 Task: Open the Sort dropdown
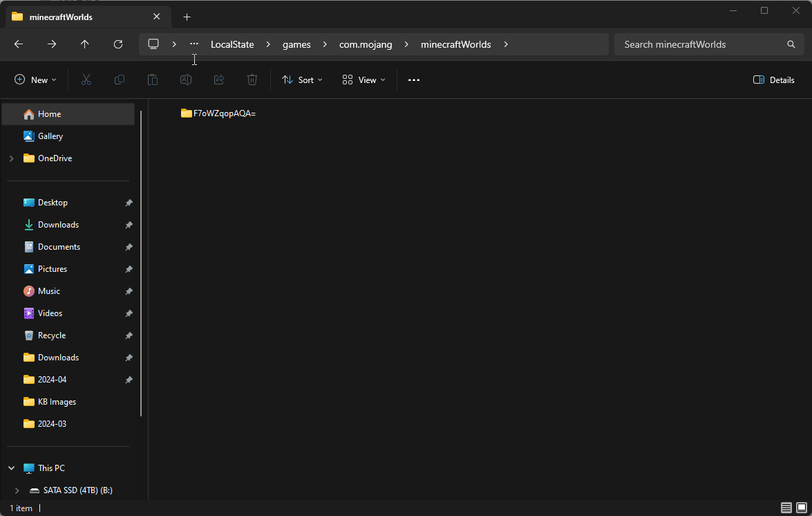tap(302, 80)
